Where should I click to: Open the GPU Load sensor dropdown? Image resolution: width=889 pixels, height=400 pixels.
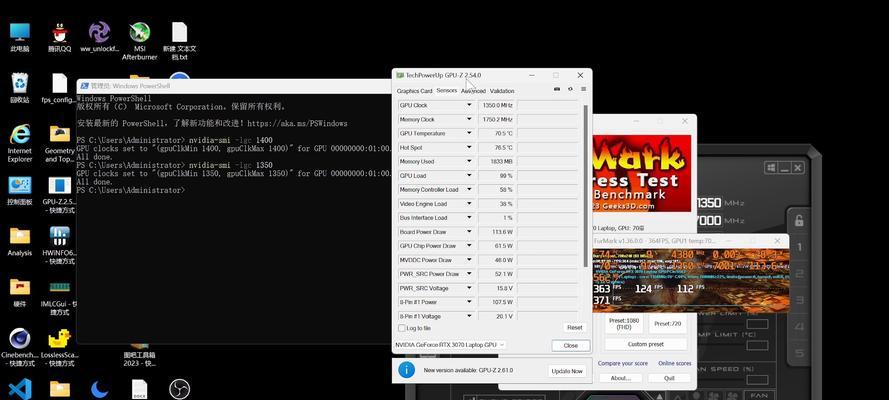coord(469,176)
